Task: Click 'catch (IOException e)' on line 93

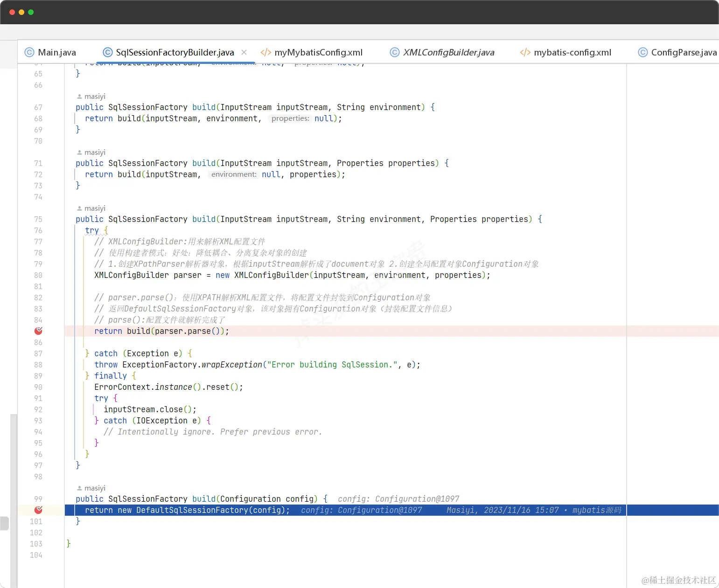Action: click(152, 421)
